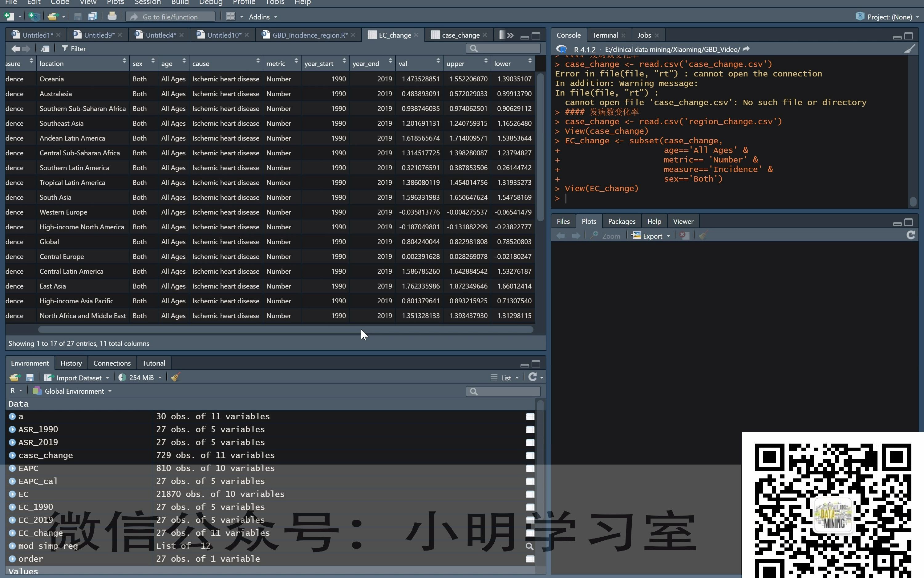Click the New File icon in toolbar

tap(9, 16)
